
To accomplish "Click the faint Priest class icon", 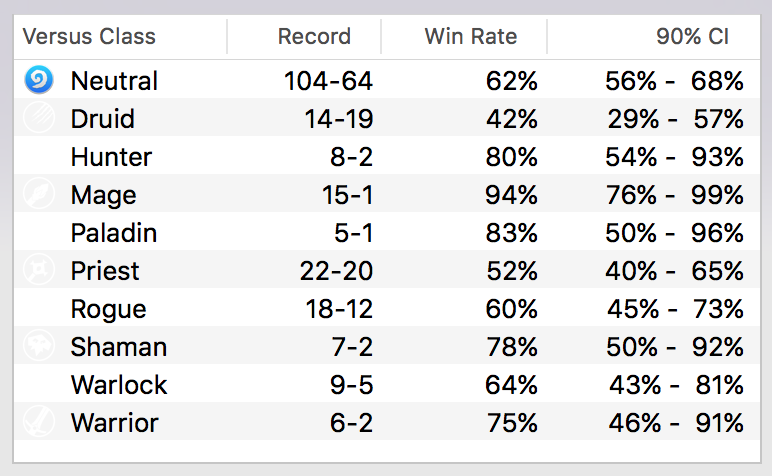I will click(x=39, y=270).
